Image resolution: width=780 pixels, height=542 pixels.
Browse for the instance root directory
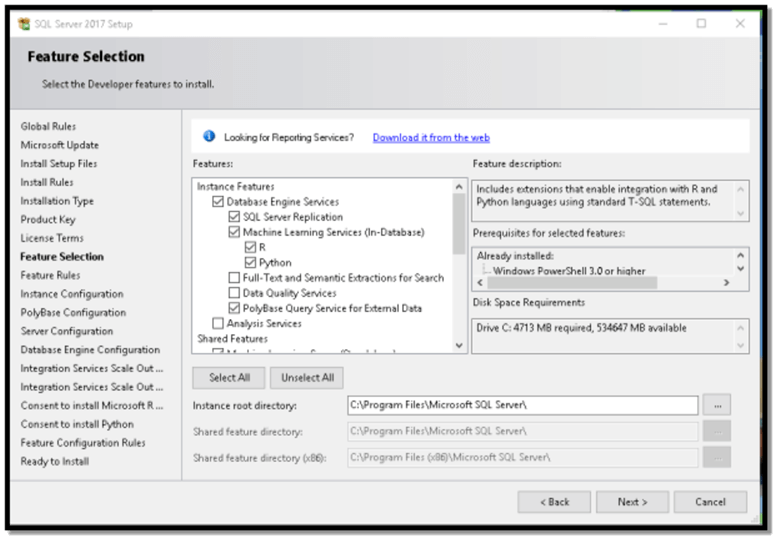(x=717, y=405)
